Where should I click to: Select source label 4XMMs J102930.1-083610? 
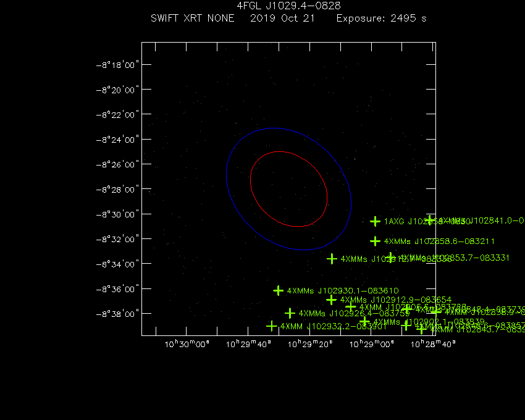343,291
